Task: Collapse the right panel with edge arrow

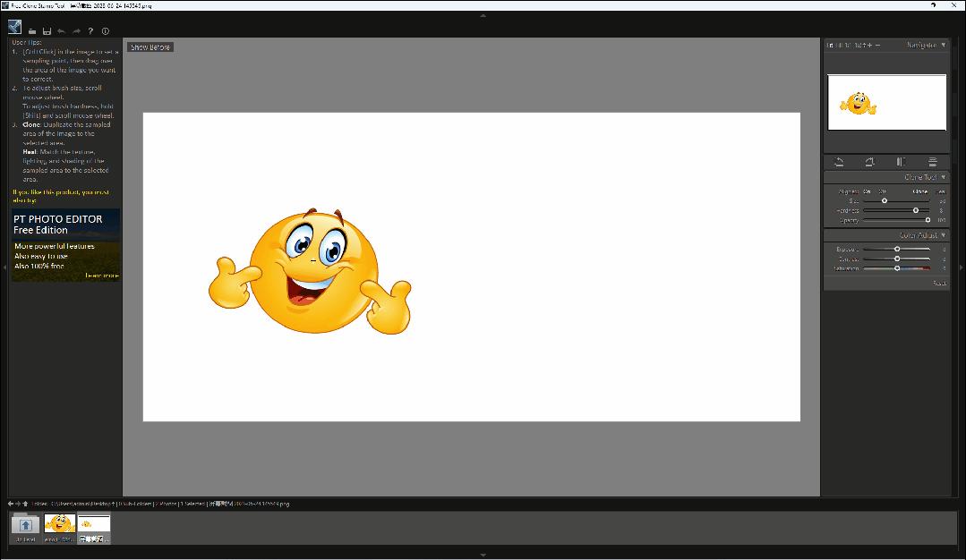Action: point(961,267)
